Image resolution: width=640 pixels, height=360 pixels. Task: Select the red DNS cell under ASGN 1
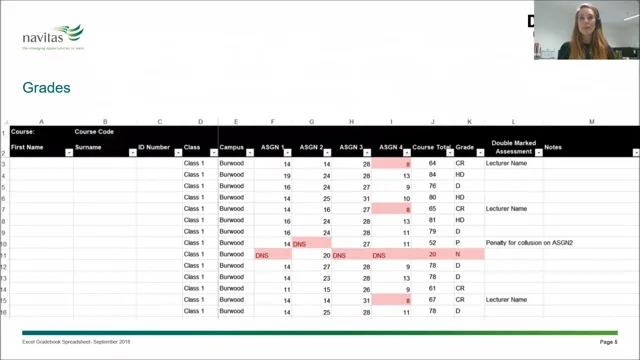pos(273,255)
